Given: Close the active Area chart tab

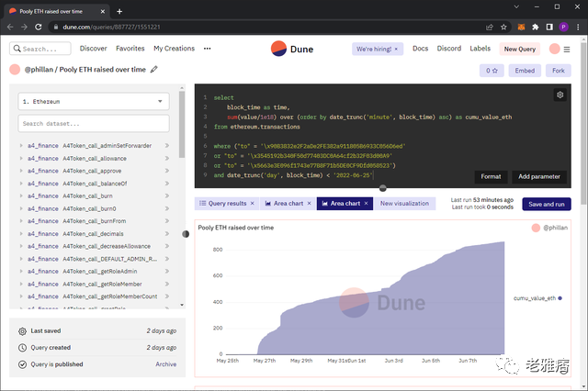Looking at the screenshot, I should [x=366, y=204].
